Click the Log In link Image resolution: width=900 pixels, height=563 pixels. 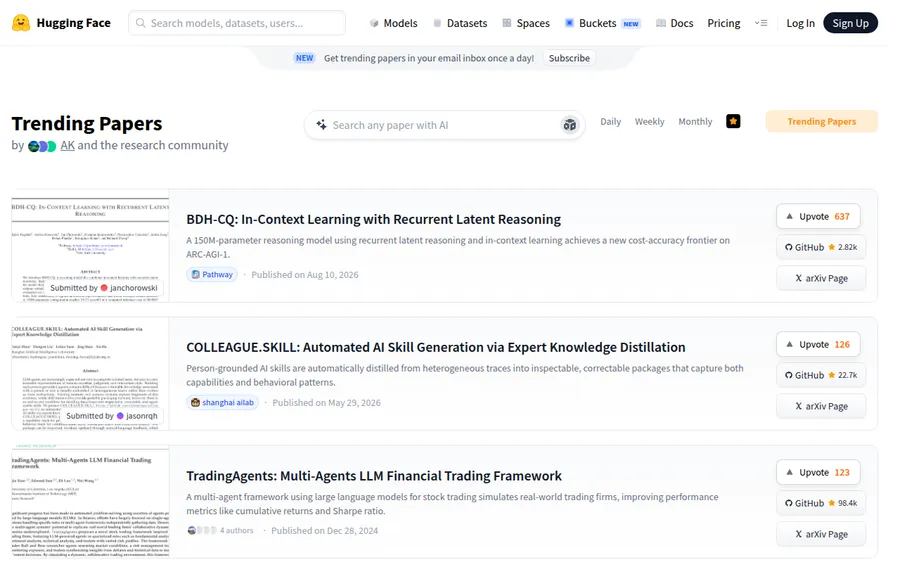(800, 23)
